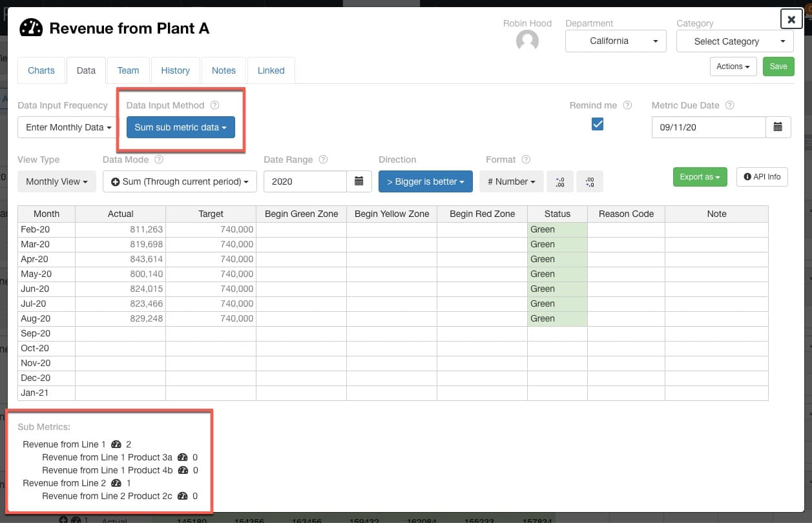Open the Revenue from Line 1 Product 4b sub metric
The image size is (812, 523).
pyautogui.click(x=107, y=470)
